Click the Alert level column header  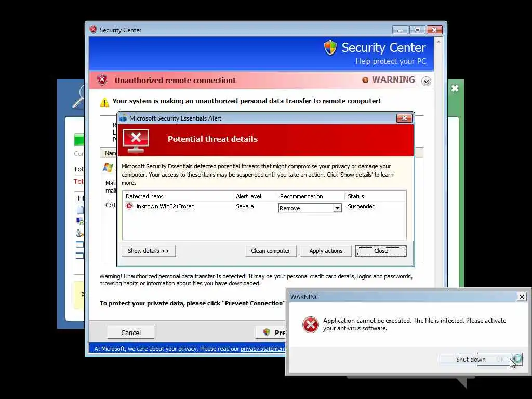coord(248,196)
